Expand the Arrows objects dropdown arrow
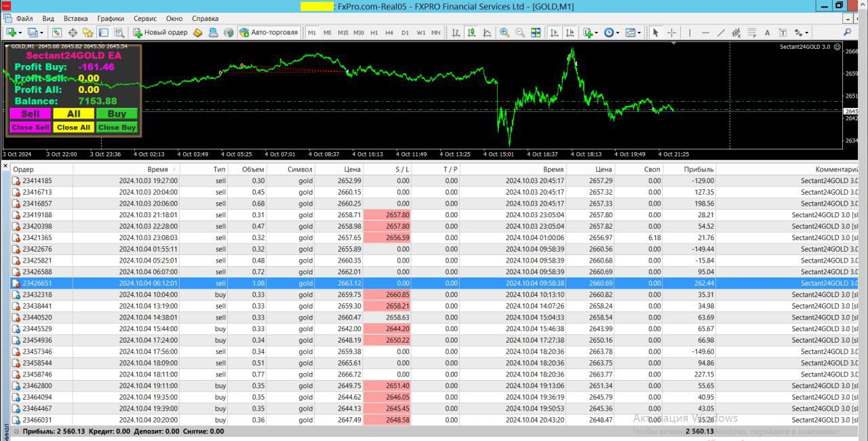The width and height of the screenshot is (868, 441). 807,33
